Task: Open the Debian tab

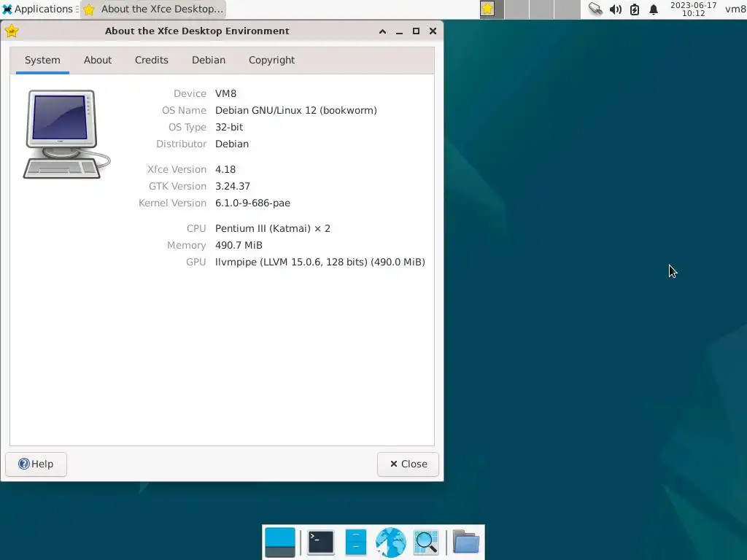Action: [209, 60]
